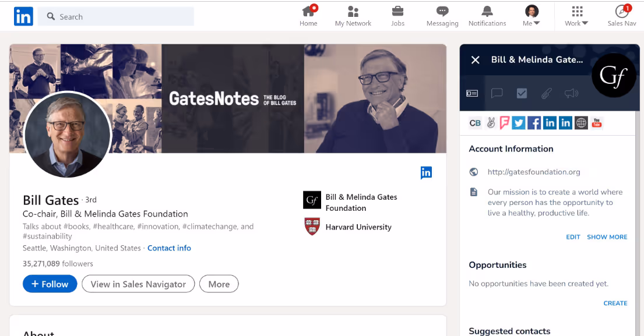Expand the Work menu

[576, 15]
